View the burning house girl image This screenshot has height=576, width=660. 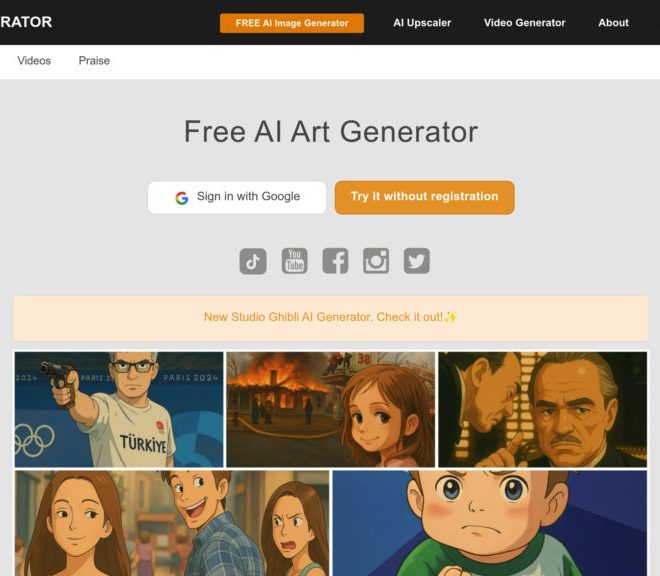331,409
